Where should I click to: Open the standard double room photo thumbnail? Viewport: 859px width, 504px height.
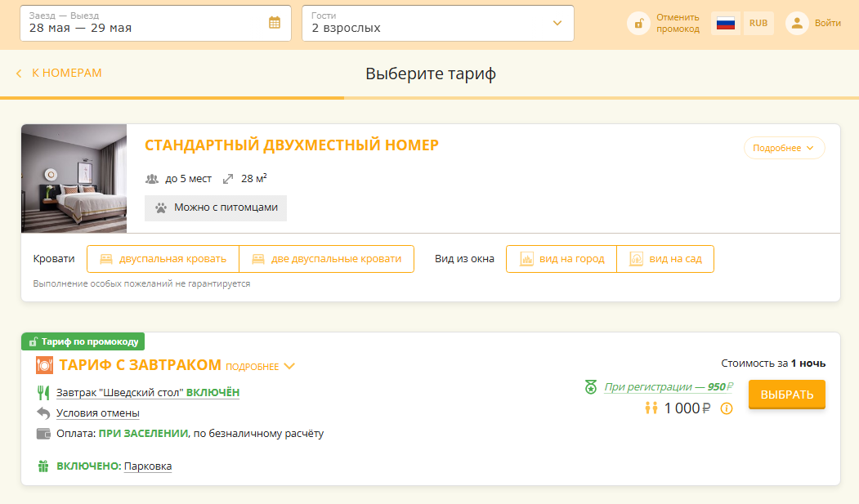[x=74, y=179]
